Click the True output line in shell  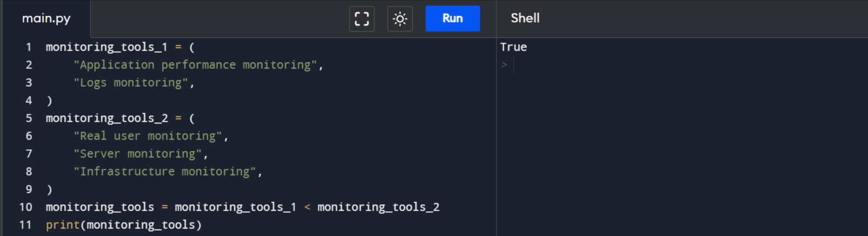pyautogui.click(x=513, y=47)
